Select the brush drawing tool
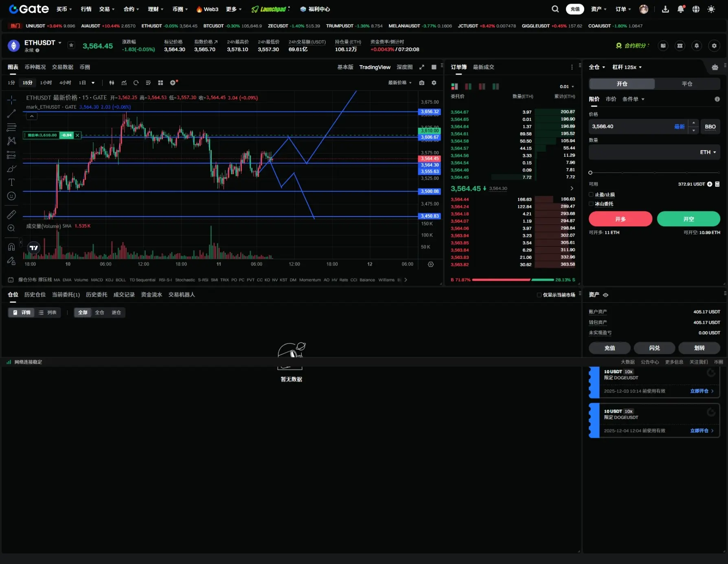The height and width of the screenshot is (564, 728). pos(11,169)
